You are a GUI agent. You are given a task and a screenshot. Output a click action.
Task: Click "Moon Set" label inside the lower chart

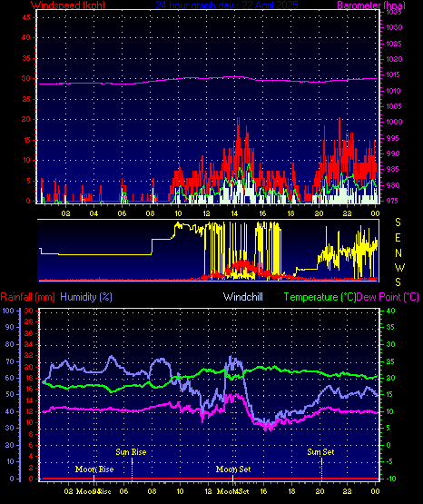coord(233,469)
